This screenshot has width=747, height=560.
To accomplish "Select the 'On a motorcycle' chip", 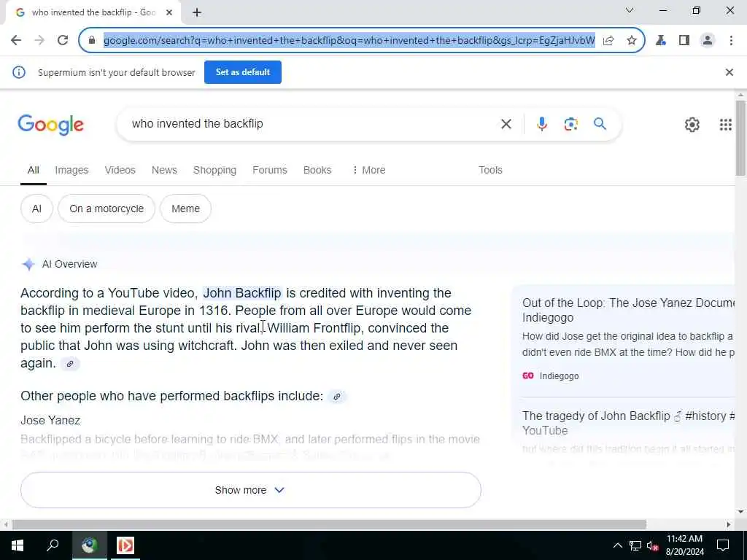I will click(107, 209).
